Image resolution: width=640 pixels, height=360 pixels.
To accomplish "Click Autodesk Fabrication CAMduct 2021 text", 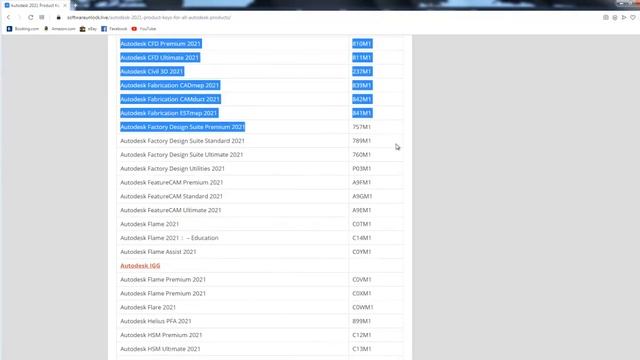I will click(170, 99).
